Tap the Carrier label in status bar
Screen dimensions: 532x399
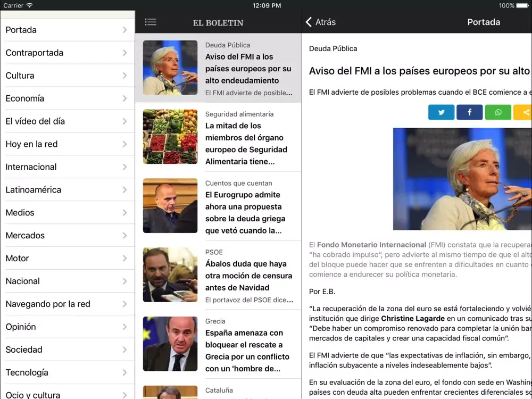click(x=13, y=5)
